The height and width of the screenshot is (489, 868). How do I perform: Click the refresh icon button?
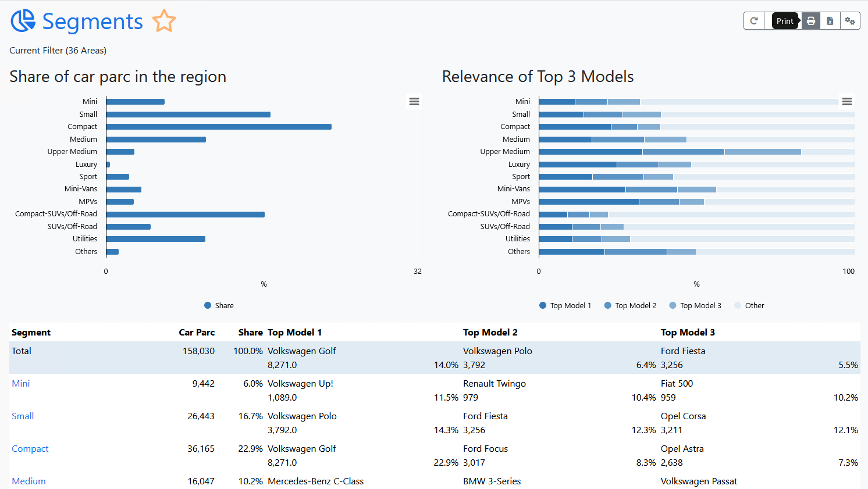tap(754, 21)
